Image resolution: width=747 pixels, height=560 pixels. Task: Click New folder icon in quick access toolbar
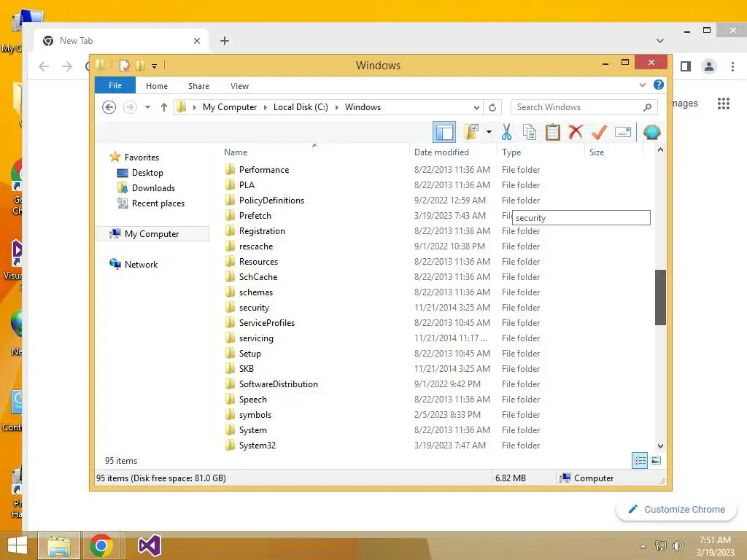point(141,65)
